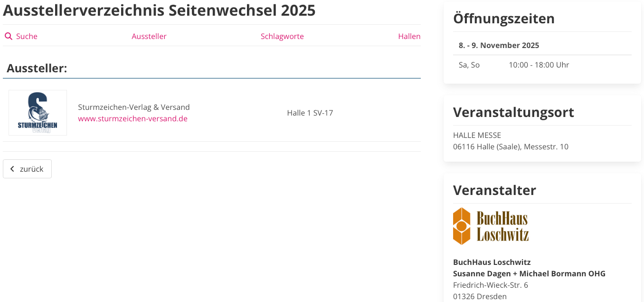644x302 pixels.
Task: Click the 10:00 - 18:00 Uhr opening hours
Action: [x=539, y=65]
